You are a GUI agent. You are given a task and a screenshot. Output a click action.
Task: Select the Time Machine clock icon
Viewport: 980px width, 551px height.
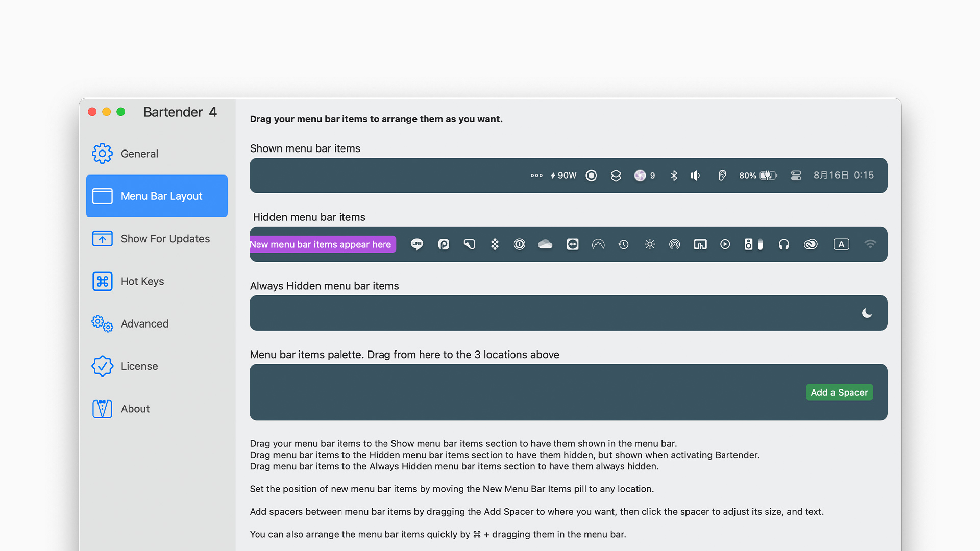point(623,244)
